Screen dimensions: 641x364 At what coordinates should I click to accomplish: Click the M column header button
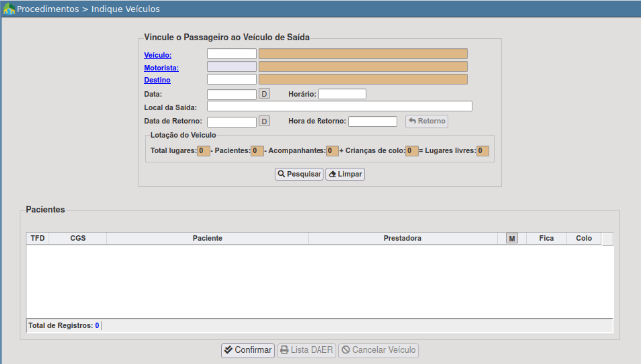(x=512, y=238)
